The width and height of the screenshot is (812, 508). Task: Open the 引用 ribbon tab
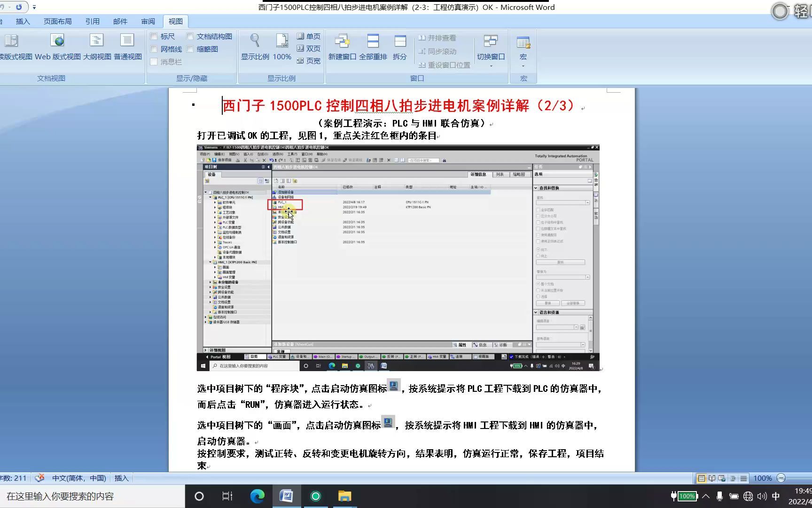(93, 21)
